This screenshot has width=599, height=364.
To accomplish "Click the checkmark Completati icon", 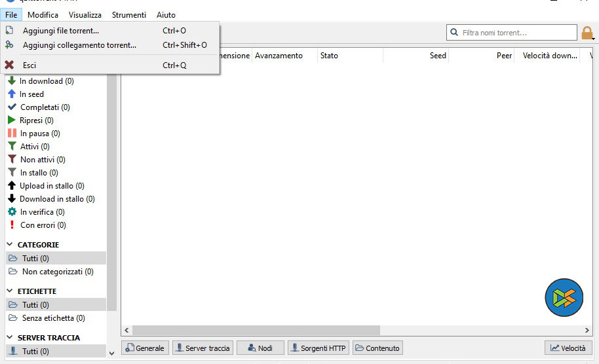I will [12, 107].
